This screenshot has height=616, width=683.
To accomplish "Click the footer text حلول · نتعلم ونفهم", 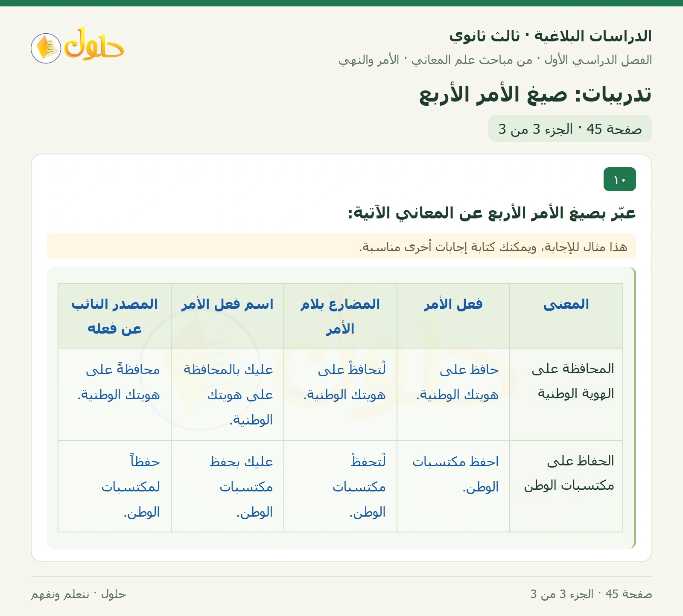I will [x=79, y=594].
